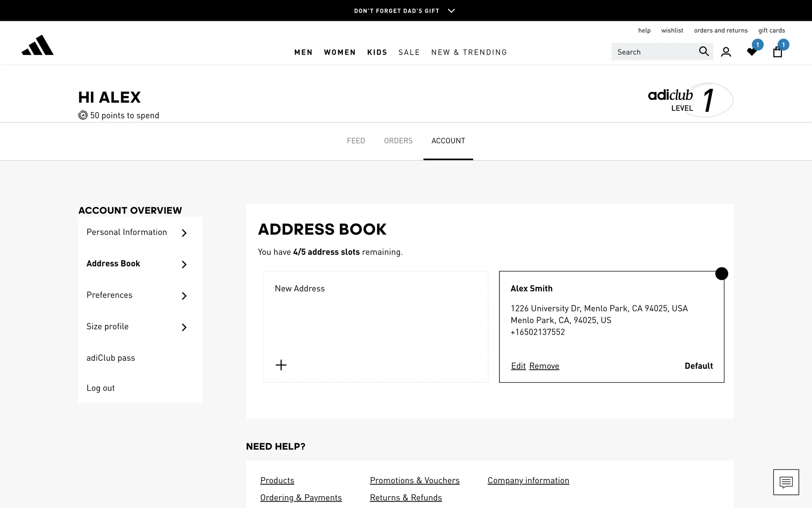Log out from the account sidebar

tap(101, 388)
